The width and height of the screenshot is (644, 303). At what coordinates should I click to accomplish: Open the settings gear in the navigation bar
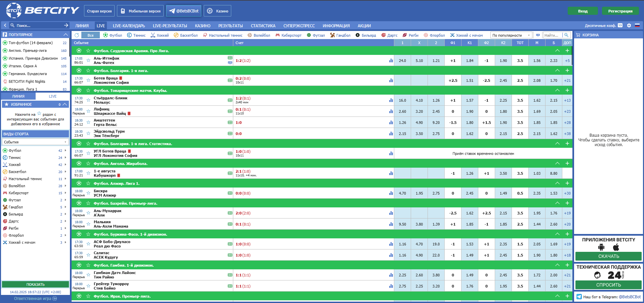[629, 25]
